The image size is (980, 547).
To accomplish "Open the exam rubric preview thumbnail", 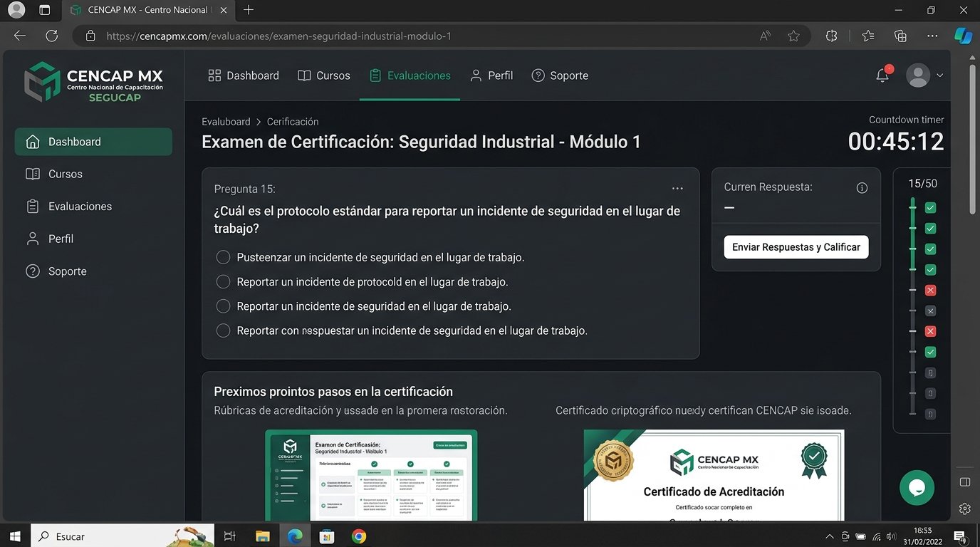I will (371, 475).
